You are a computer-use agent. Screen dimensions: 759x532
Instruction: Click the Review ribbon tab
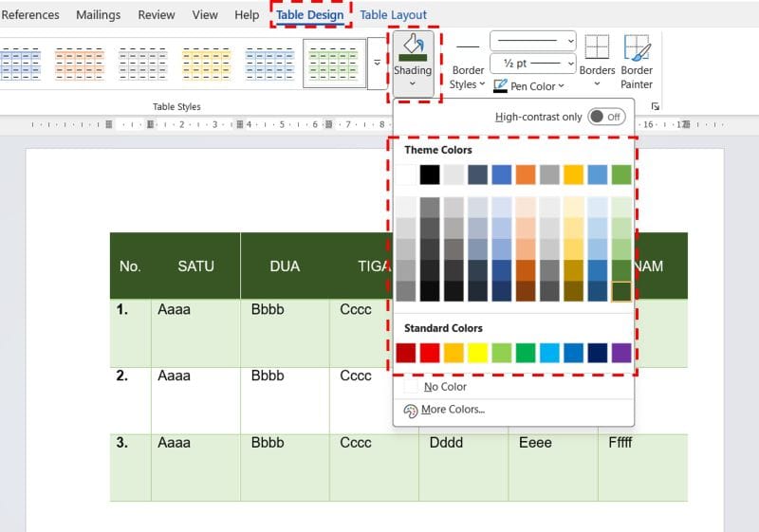pyautogui.click(x=156, y=15)
